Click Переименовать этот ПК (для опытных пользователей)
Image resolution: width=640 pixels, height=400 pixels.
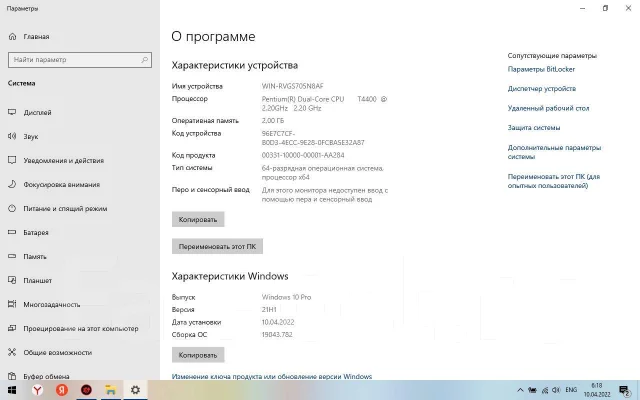(554, 181)
